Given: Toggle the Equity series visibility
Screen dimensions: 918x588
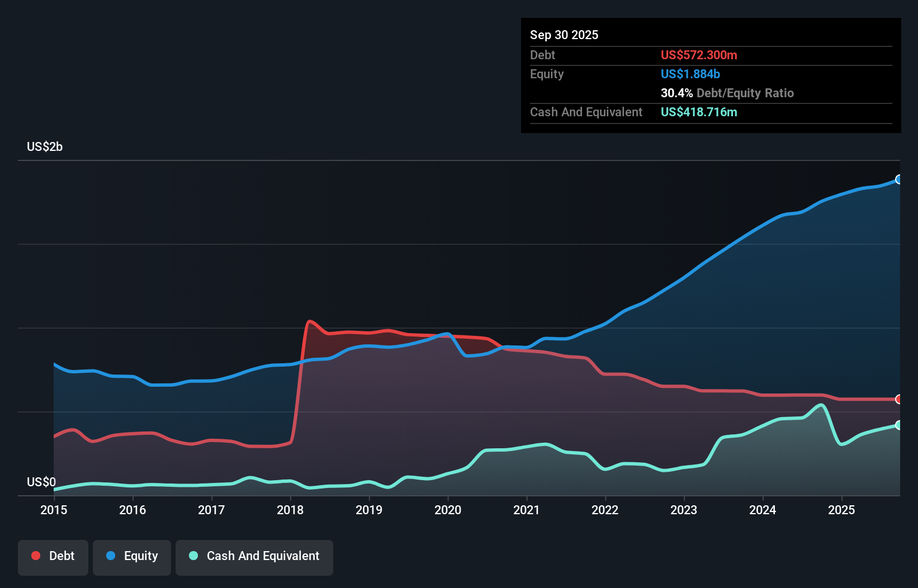Looking at the screenshot, I should click(x=132, y=556).
